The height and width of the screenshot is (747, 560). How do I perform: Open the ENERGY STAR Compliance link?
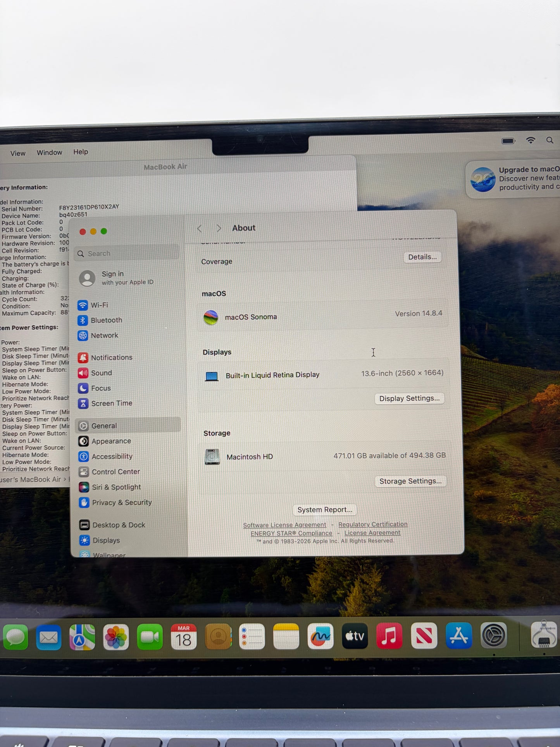click(x=291, y=533)
